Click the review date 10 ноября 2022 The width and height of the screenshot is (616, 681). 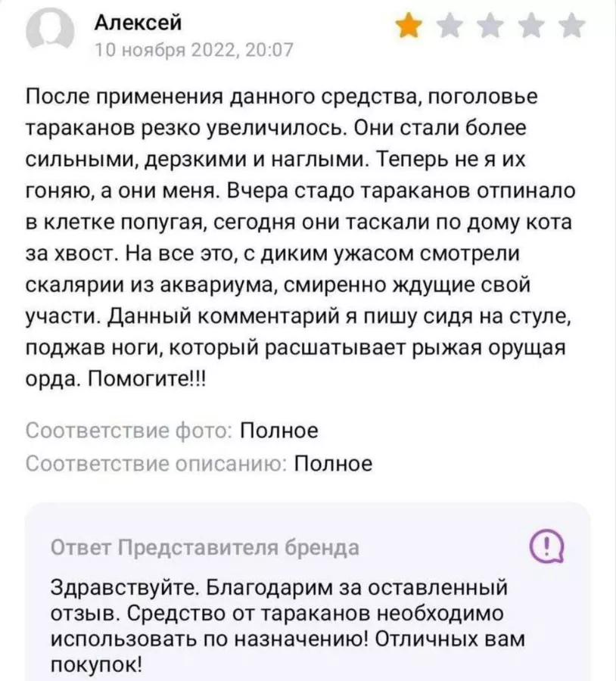165,51
